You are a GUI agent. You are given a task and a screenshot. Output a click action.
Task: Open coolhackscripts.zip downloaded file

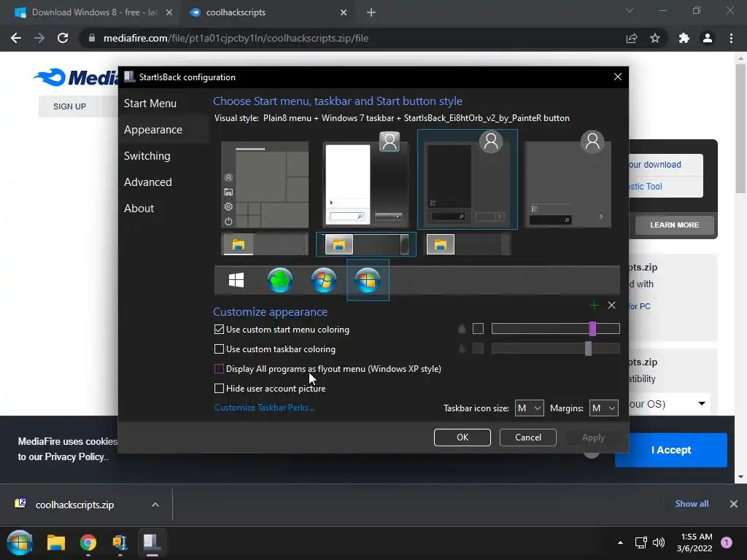point(74,505)
